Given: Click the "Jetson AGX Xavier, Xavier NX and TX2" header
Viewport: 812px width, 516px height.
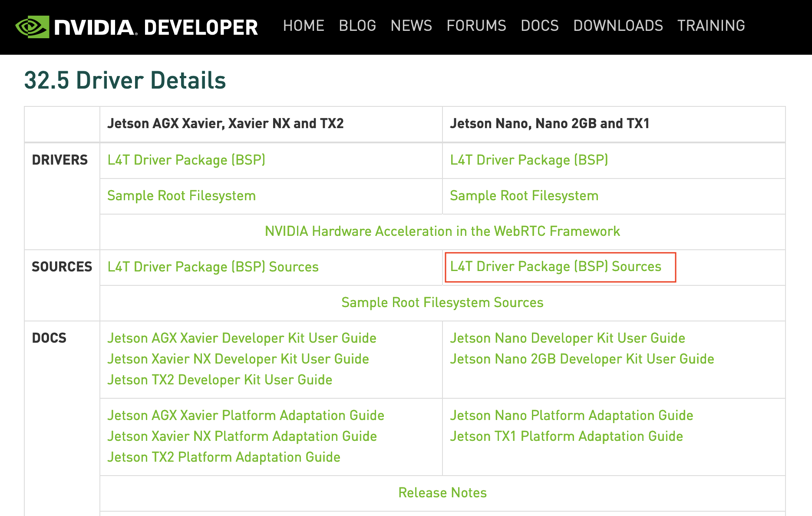Looking at the screenshot, I should 225,123.
